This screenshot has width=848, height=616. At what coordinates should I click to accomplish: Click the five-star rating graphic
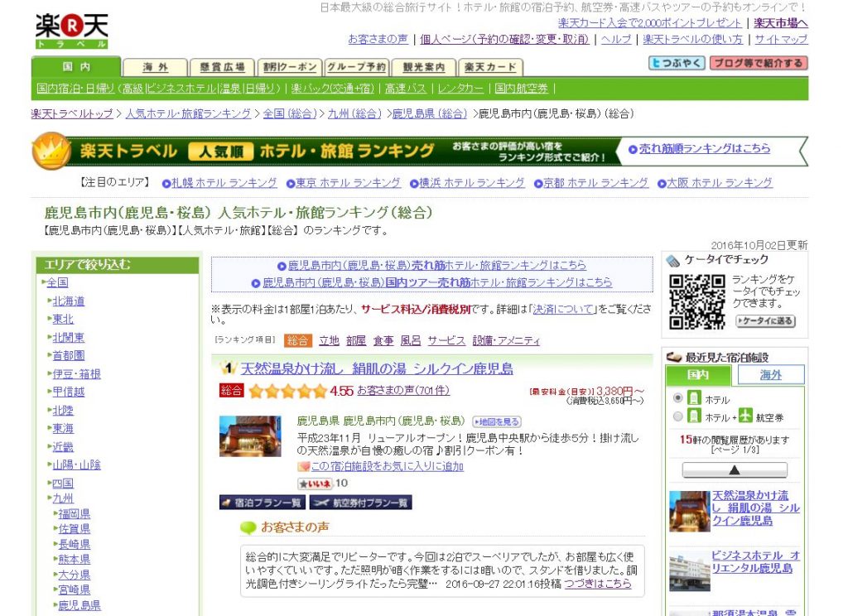(x=288, y=391)
